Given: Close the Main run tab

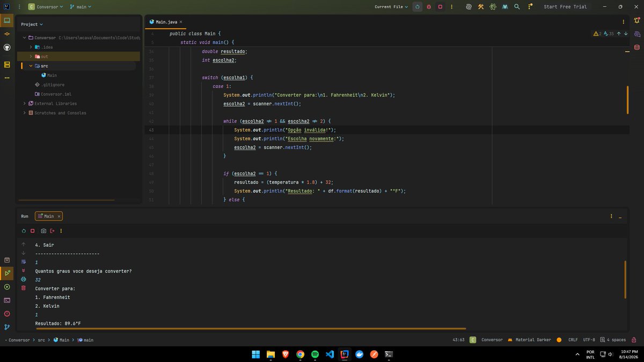Looking at the screenshot, I should click(x=58, y=216).
